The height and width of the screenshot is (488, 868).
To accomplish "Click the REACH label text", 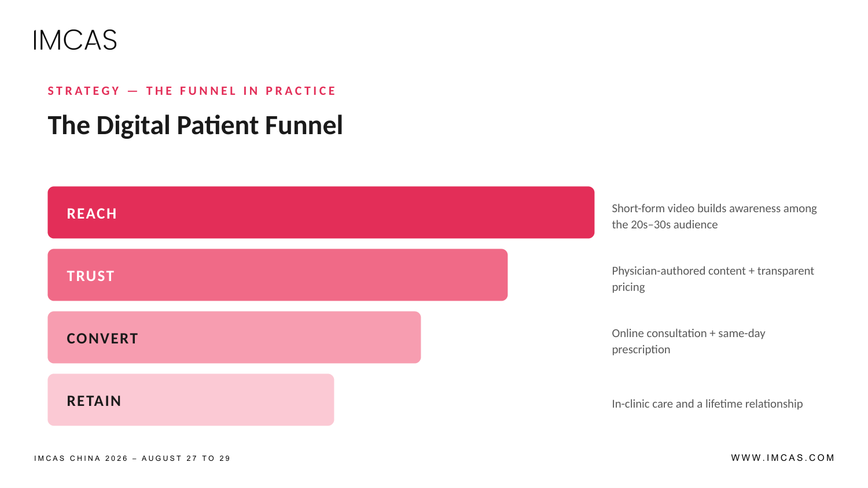I will click(x=91, y=213).
